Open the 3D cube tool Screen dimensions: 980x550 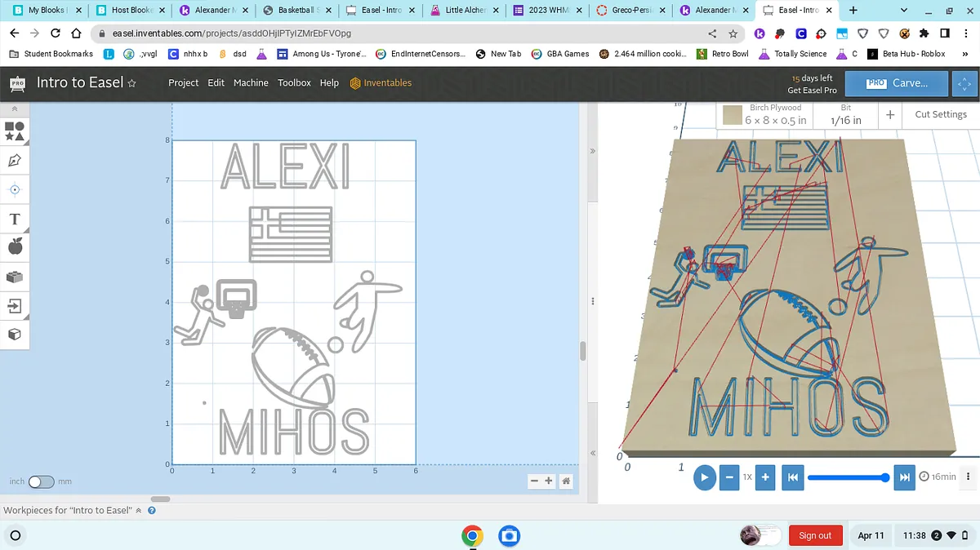pos(15,335)
